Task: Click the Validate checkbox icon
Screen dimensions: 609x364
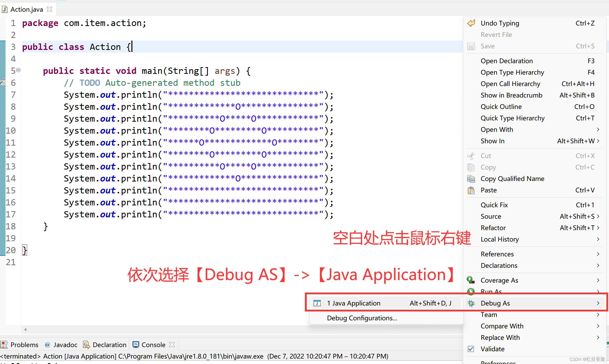Action: 471,349
